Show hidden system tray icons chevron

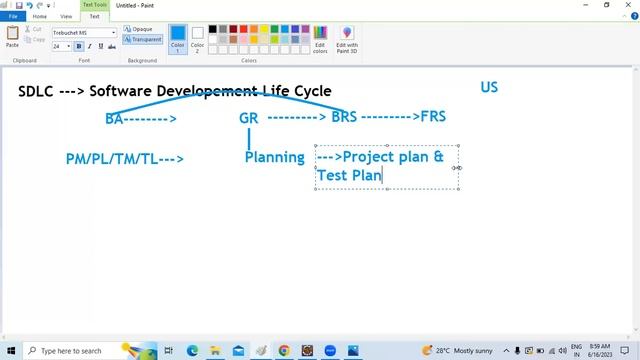click(x=506, y=351)
